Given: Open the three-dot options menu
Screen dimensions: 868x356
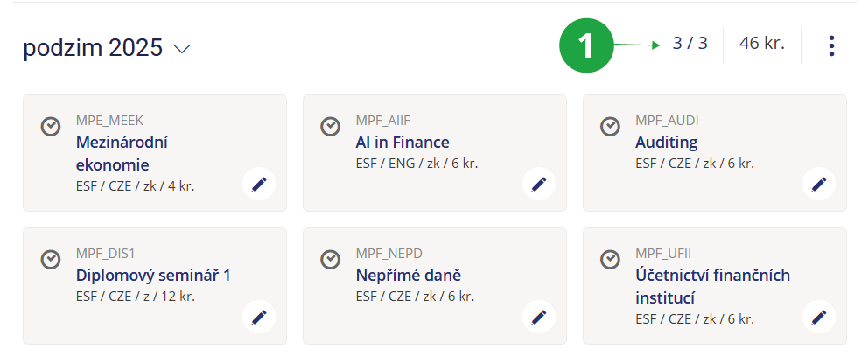Looking at the screenshot, I should pyautogui.click(x=831, y=46).
